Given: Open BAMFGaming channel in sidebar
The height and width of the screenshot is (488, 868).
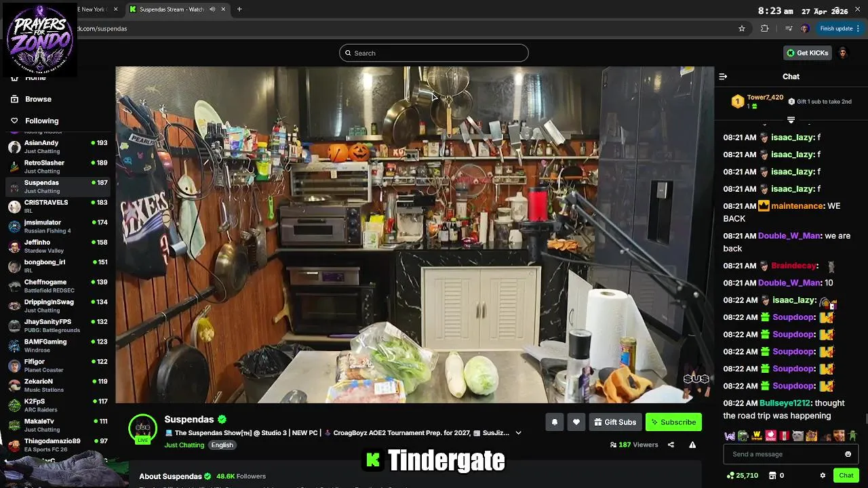Looking at the screenshot, I should 57,346.
